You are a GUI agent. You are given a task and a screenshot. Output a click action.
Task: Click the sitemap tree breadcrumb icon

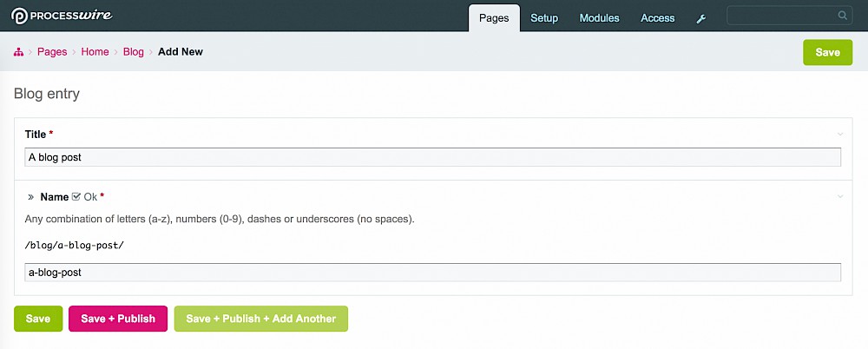coord(18,52)
